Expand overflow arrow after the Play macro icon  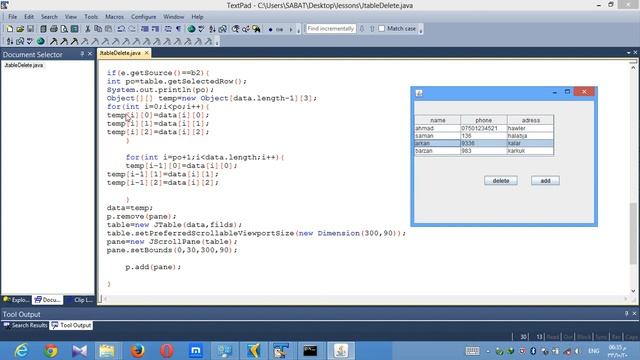point(298,29)
